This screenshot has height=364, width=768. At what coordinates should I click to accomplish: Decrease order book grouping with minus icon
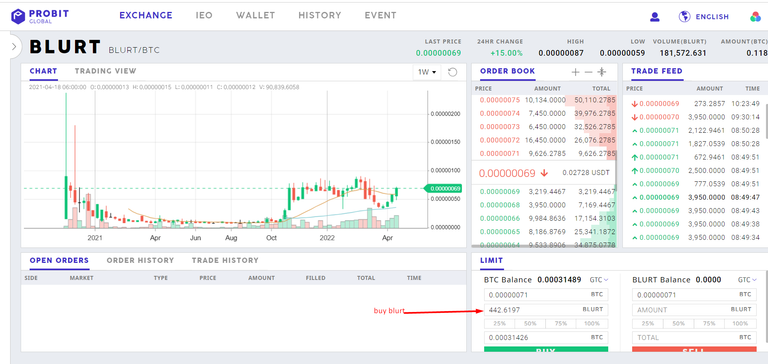589,72
